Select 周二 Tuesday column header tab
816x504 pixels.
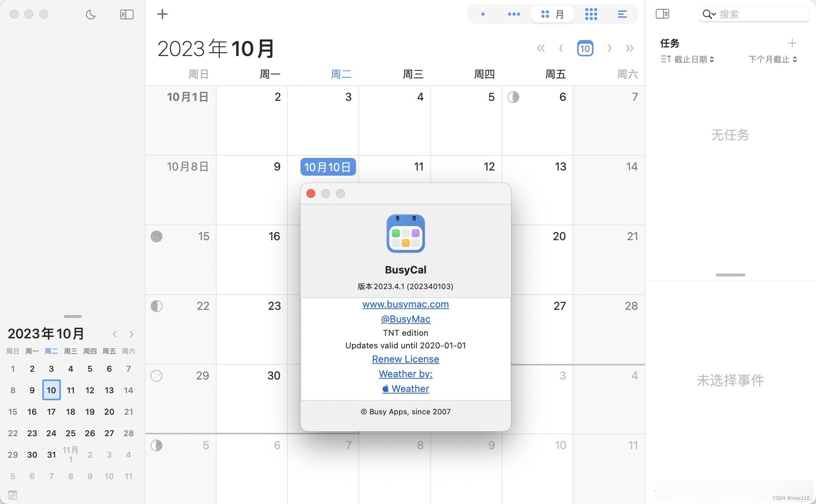[x=341, y=74]
